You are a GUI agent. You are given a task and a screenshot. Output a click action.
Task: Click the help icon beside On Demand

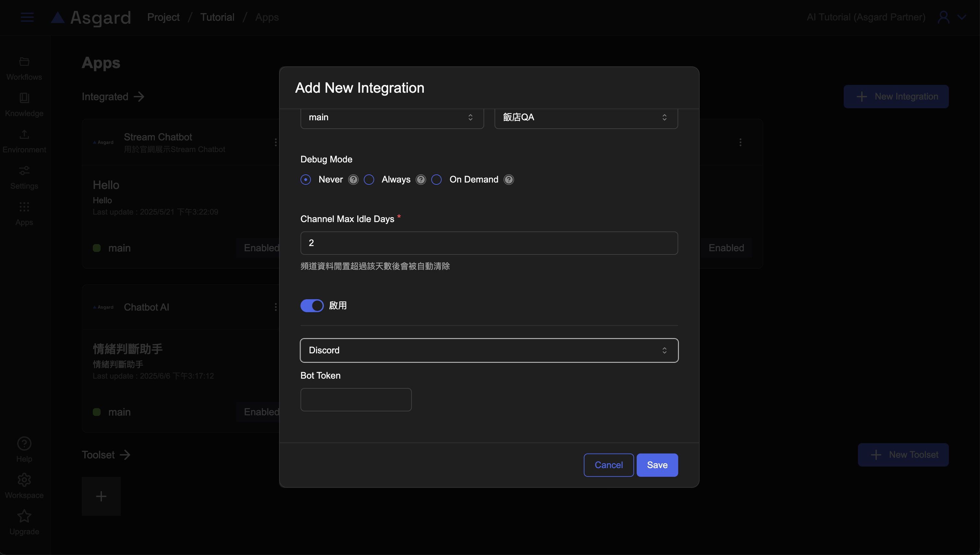(508, 180)
